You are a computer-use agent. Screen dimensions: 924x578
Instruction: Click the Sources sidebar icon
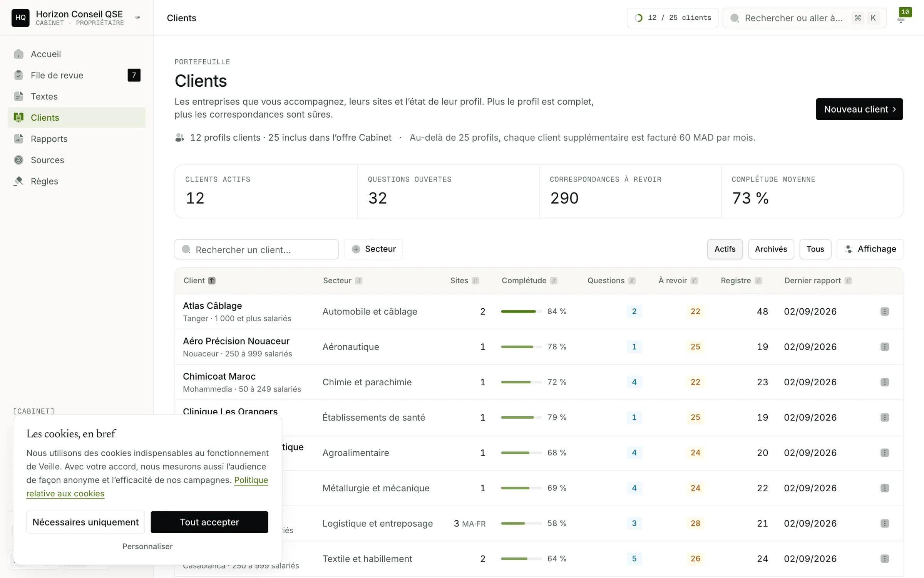[18, 160]
